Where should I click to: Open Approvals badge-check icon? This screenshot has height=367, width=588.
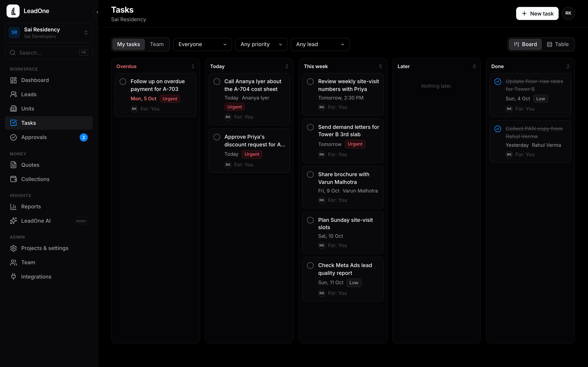tap(13, 137)
